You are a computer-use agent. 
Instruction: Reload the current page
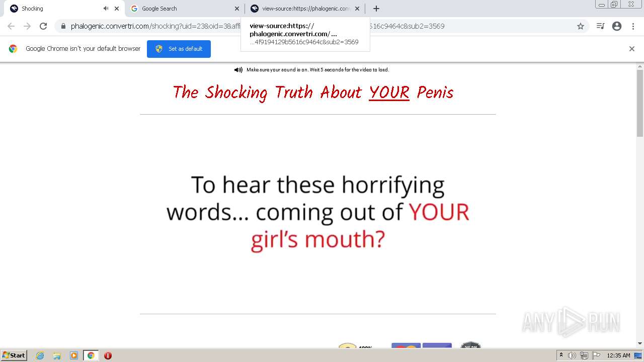[43, 26]
